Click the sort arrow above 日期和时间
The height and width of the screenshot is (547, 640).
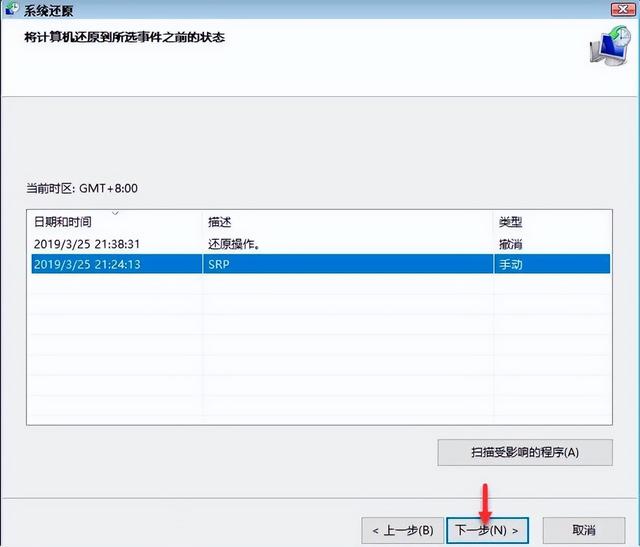point(116,213)
